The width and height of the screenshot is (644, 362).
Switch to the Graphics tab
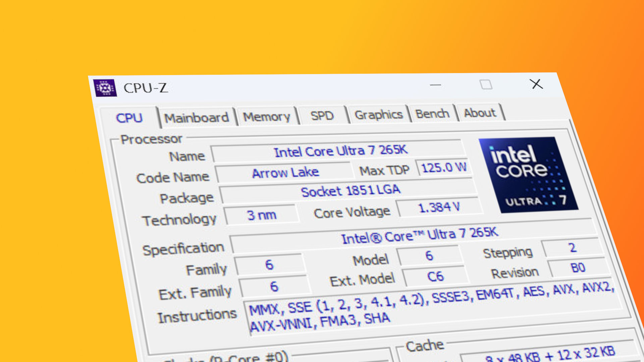point(379,115)
